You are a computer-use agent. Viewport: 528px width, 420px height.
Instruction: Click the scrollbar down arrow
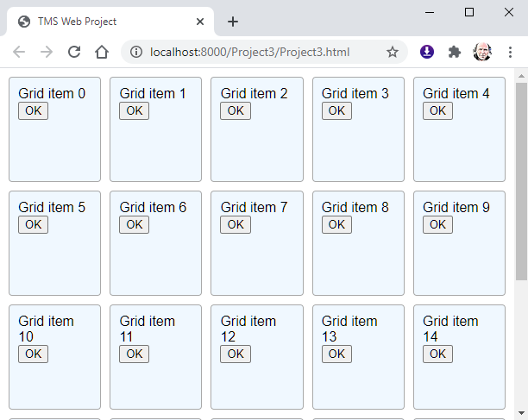coord(521,413)
